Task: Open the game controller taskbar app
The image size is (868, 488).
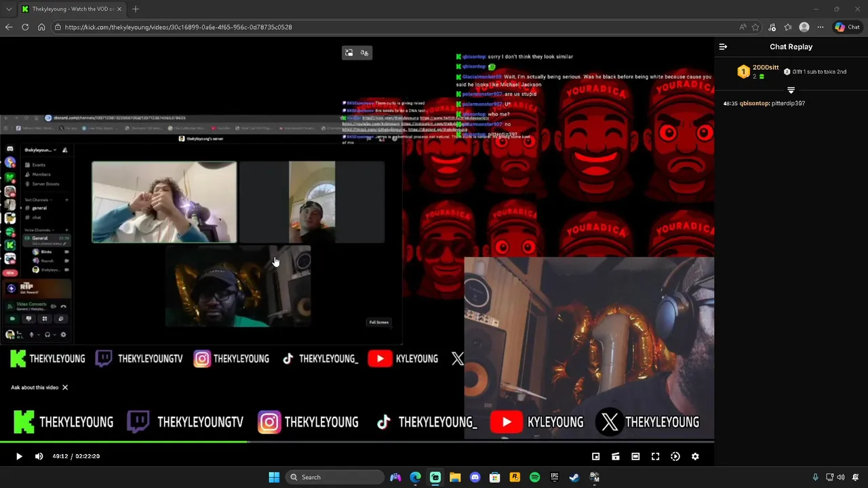Action: pyautogui.click(x=395, y=477)
